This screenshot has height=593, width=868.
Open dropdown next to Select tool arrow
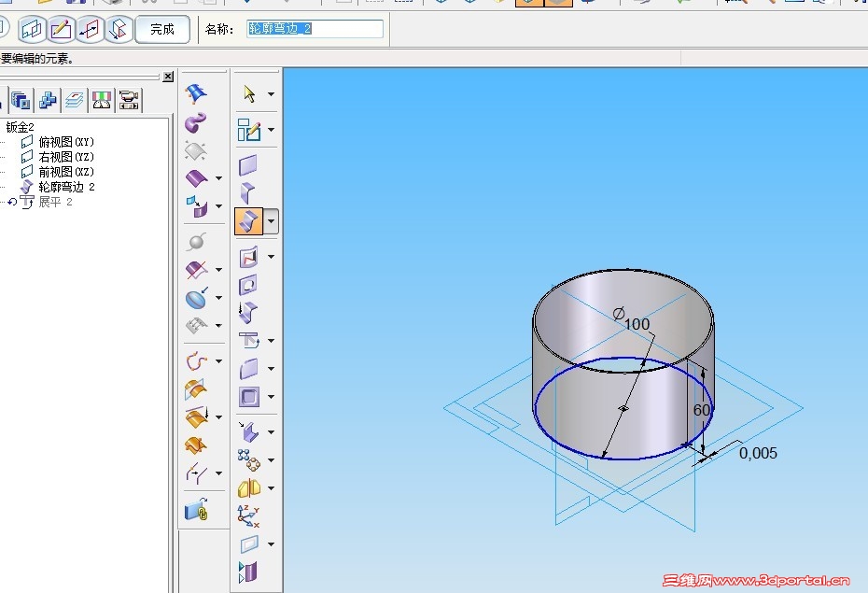coord(271,94)
